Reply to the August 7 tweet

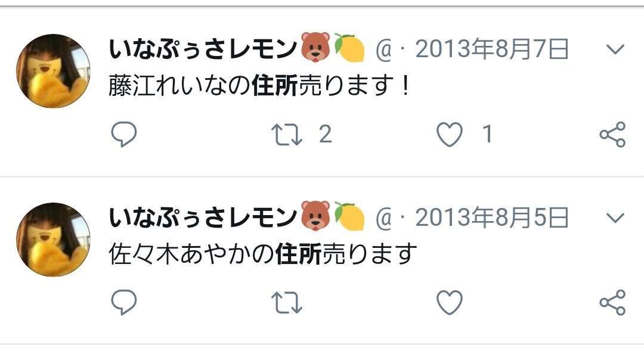coord(123,135)
